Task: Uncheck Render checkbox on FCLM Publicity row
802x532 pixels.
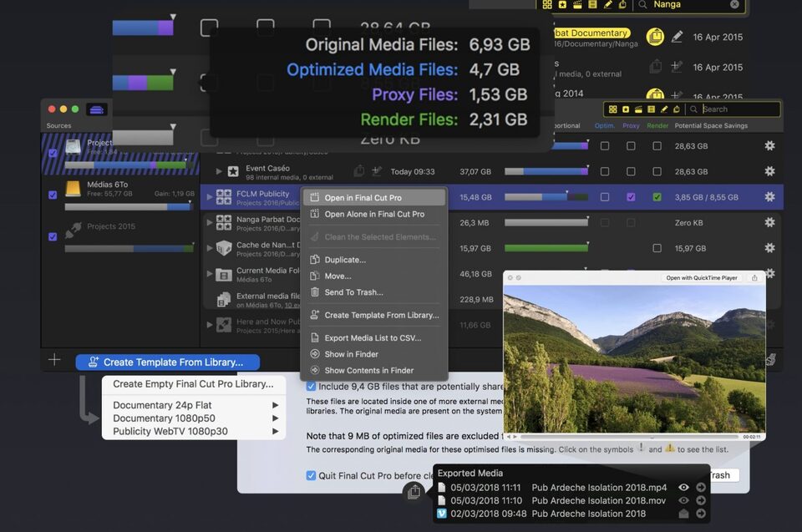Action: pos(657,197)
